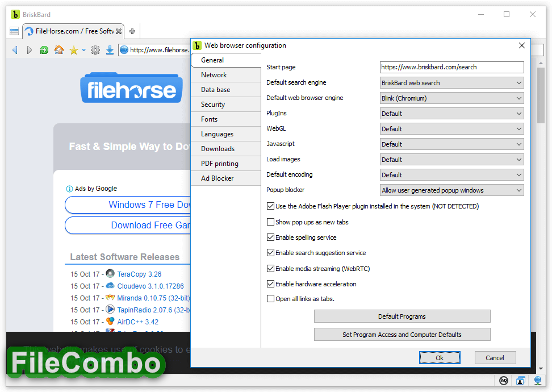
Task: Click the page vertical scrollbar thumb
Action: [x=541, y=95]
